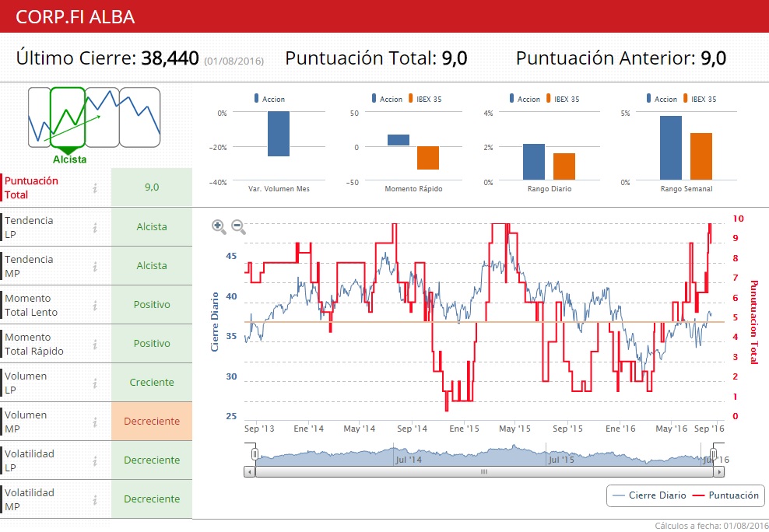Toggle IBEX 35 legend in Rango Diario chart
Image resolution: width=769 pixels, height=532 pixels.
click(562, 99)
